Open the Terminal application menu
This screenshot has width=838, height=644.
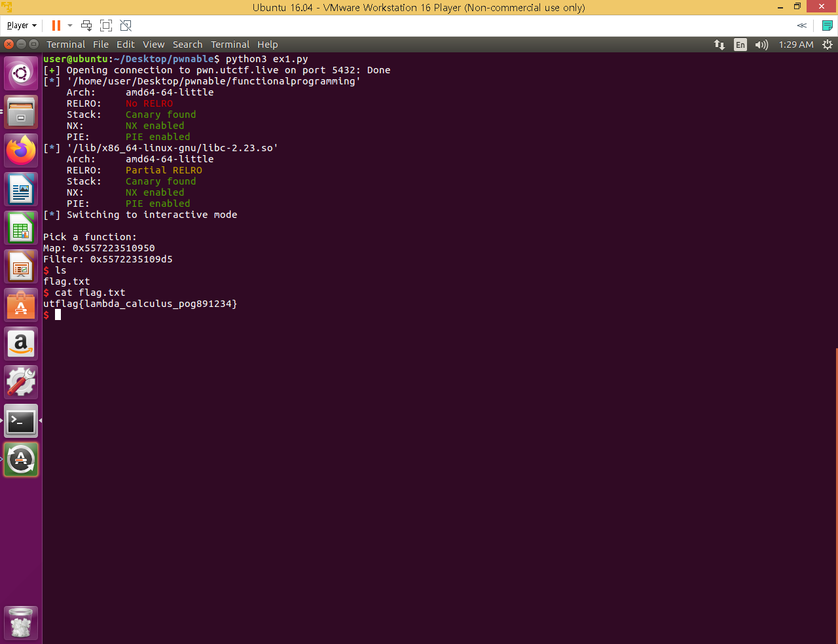tap(65, 45)
